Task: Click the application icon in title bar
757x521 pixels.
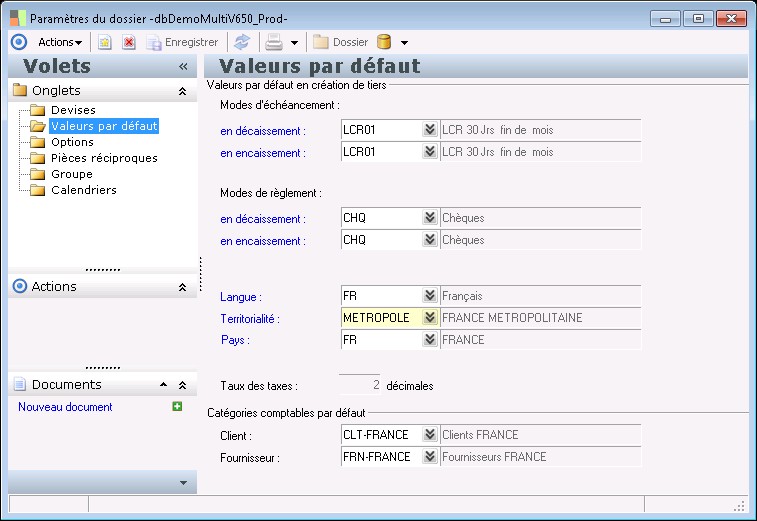Action: [x=18, y=18]
